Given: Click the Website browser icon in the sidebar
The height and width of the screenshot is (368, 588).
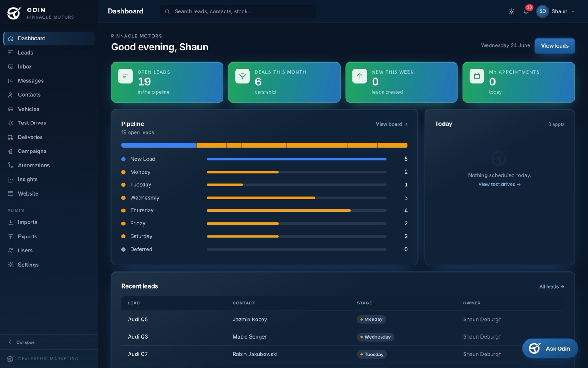Looking at the screenshot, I should click(10, 193).
